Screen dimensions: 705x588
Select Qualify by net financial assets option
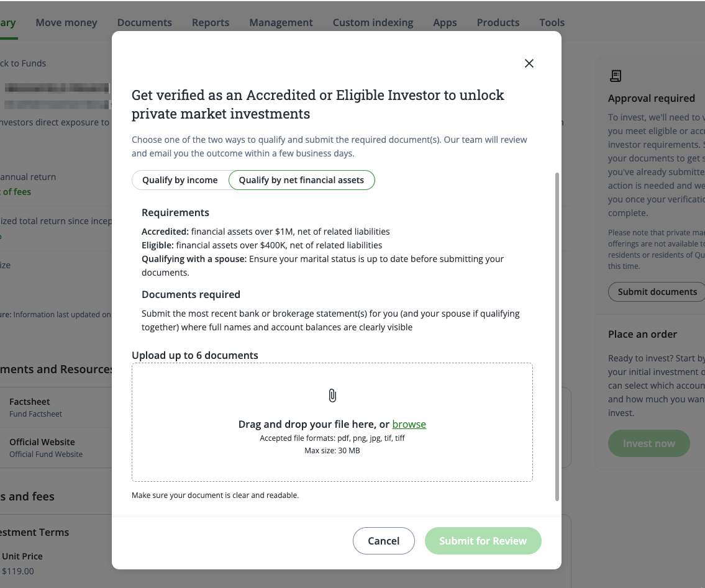click(301, 180)
